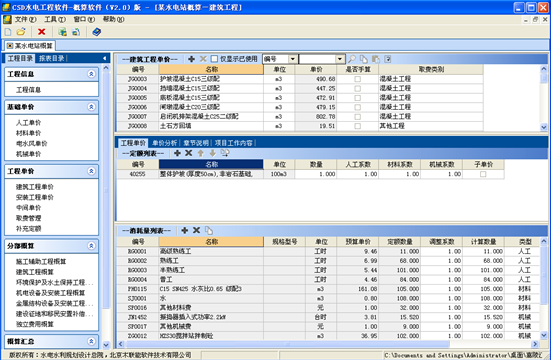Open 建筑工程概算 in left tree

(35, 272)
